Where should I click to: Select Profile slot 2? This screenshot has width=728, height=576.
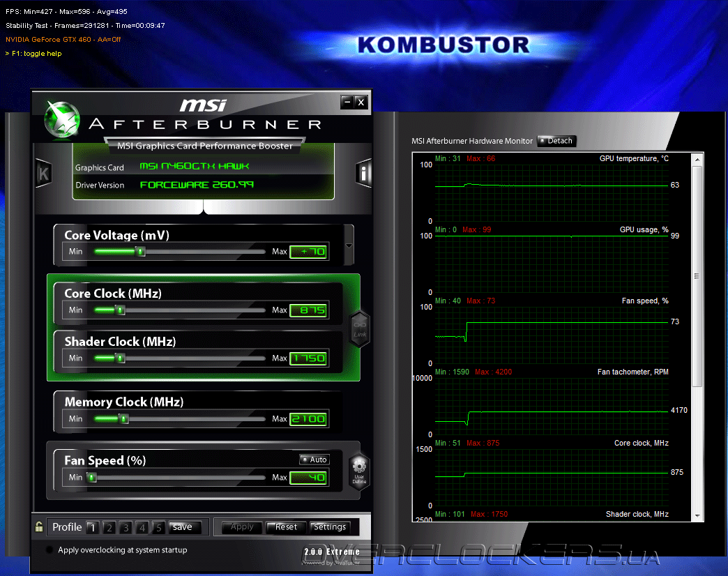pos(109,527)
